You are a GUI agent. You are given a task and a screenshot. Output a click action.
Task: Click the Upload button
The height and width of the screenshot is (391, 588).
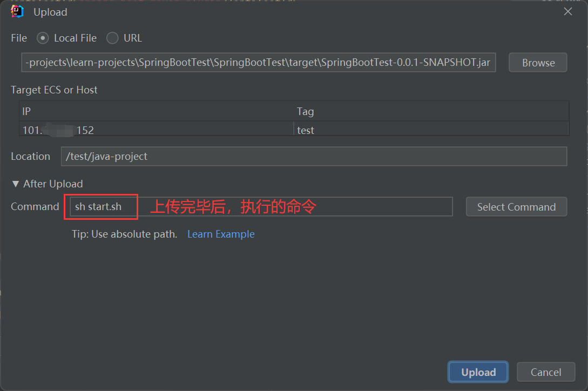477,372
